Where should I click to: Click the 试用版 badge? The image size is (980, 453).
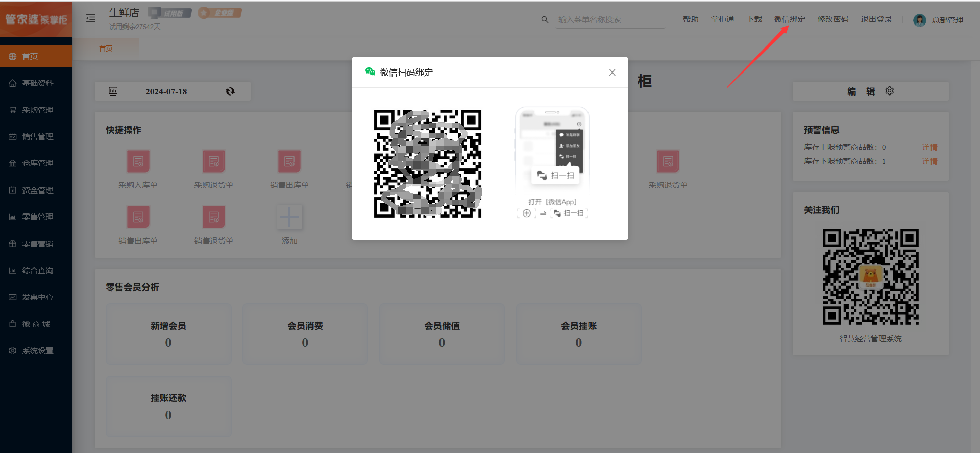pyautogui.click(x=169, y=13)
